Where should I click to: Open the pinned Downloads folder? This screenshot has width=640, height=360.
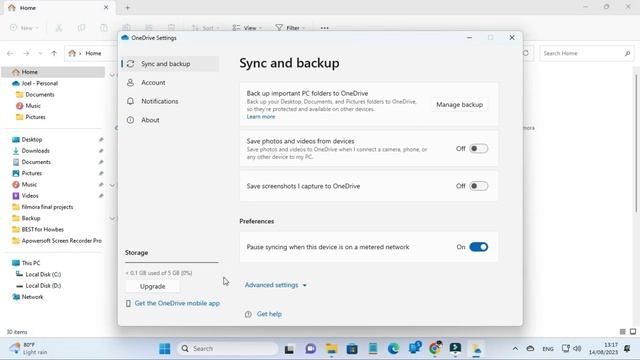pos(35,151)
